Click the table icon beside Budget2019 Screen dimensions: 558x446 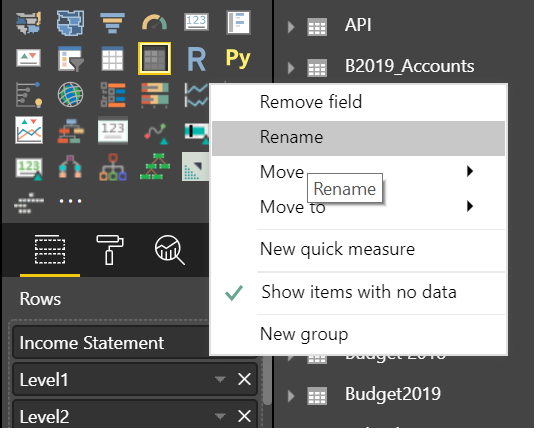317,396
